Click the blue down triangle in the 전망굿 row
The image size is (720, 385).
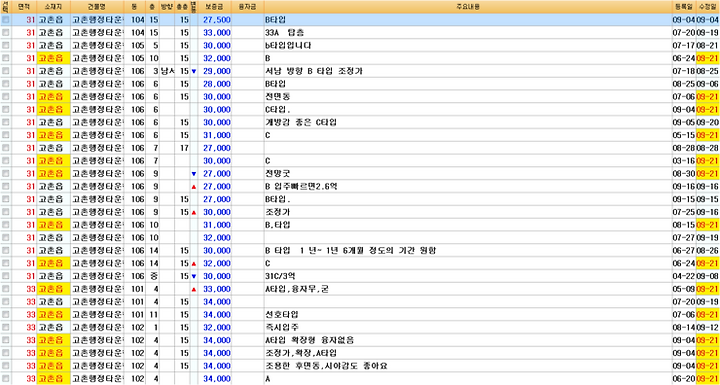click(x=193, y=174)
